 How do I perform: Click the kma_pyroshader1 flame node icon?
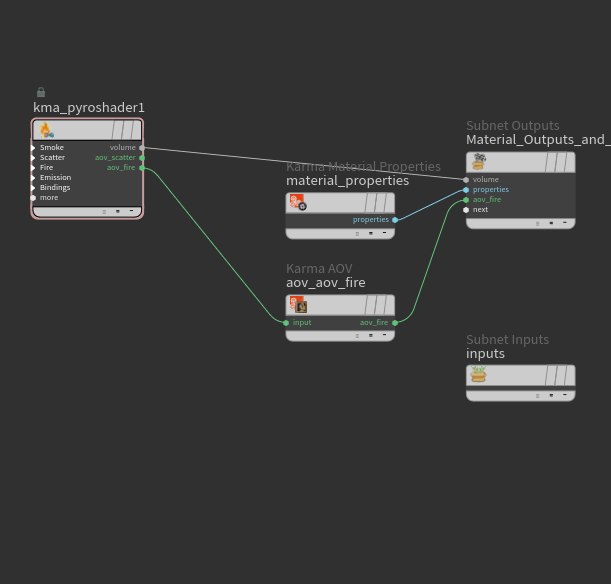[47, 130]
